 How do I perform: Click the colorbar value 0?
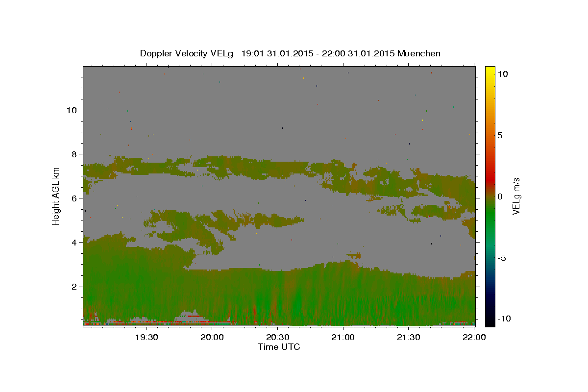(500, 196)
